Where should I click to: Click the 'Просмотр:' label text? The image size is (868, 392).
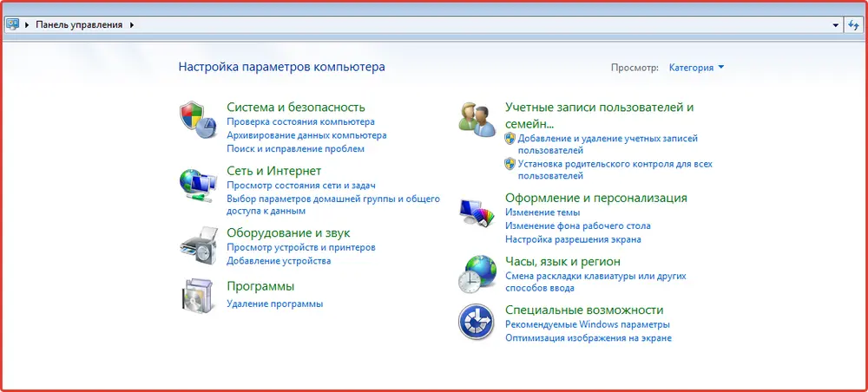(x=635, y=68)
